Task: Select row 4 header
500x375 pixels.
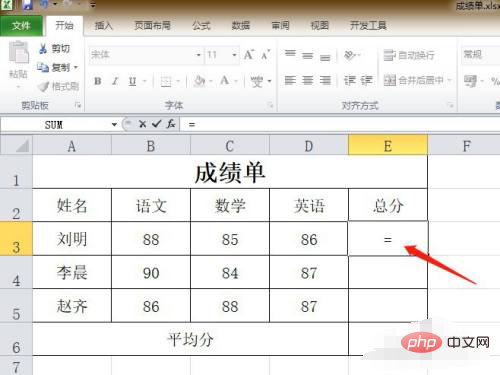Action: click(16, 272)
